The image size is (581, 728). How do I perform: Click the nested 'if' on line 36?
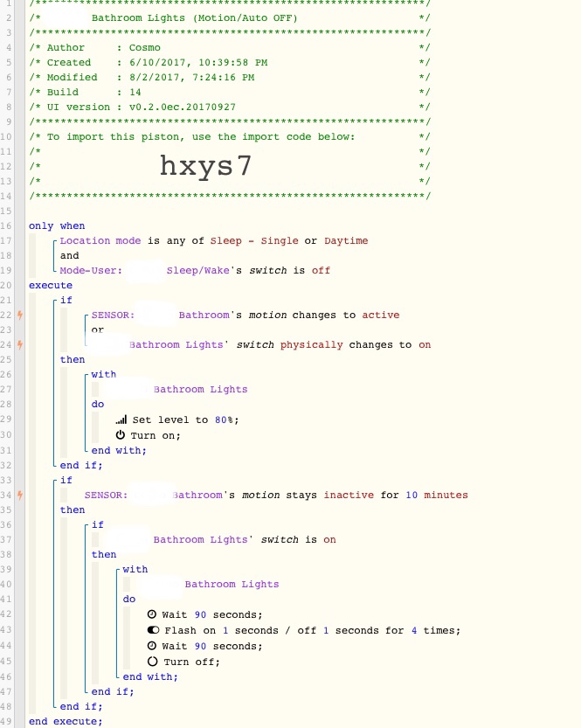point(98,524)
